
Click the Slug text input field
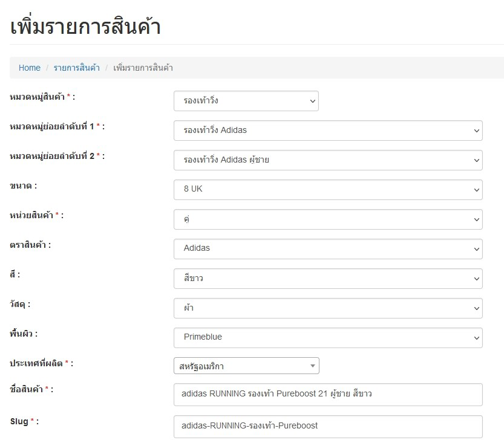327,426
